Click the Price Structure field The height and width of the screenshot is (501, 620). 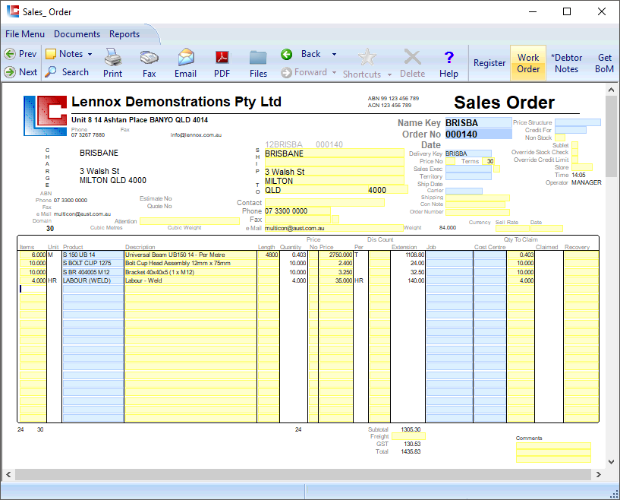578,123
